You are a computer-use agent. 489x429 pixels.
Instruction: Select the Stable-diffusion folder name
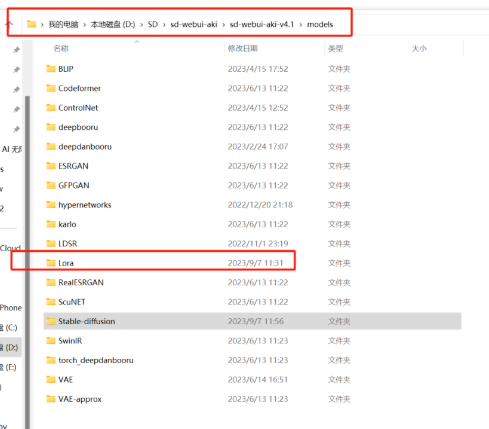pyautogui.click(x=87, y=321)
